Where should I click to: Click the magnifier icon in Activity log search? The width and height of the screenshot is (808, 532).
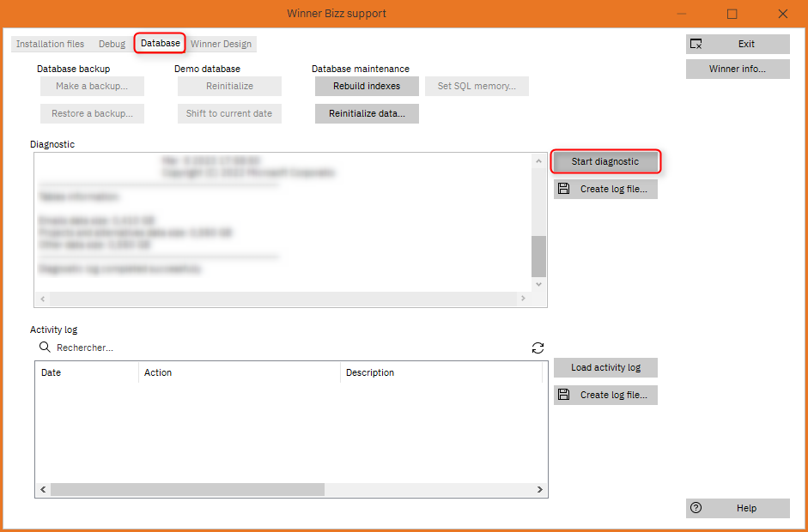(x=45, y=347)
